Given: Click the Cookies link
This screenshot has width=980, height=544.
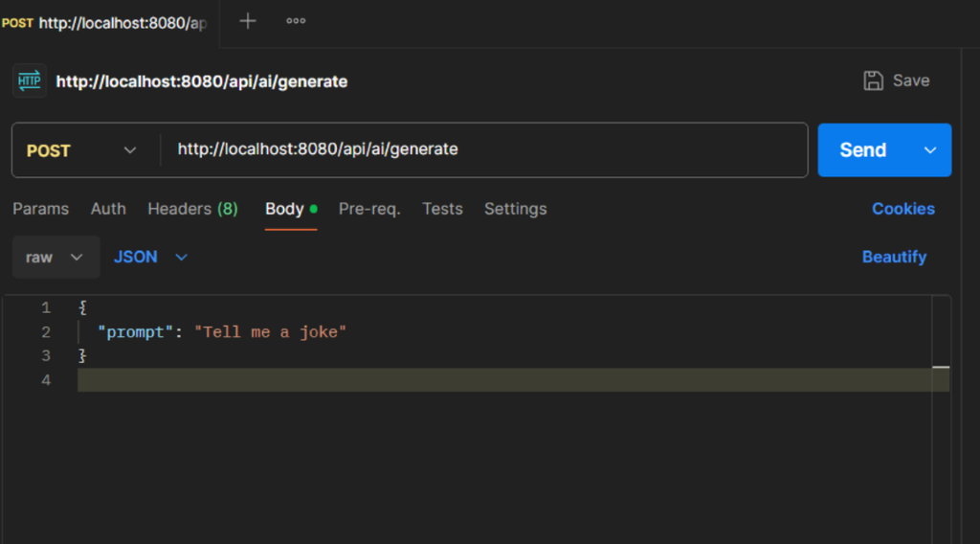Looking at the screenshot, I should click(902, 209).
